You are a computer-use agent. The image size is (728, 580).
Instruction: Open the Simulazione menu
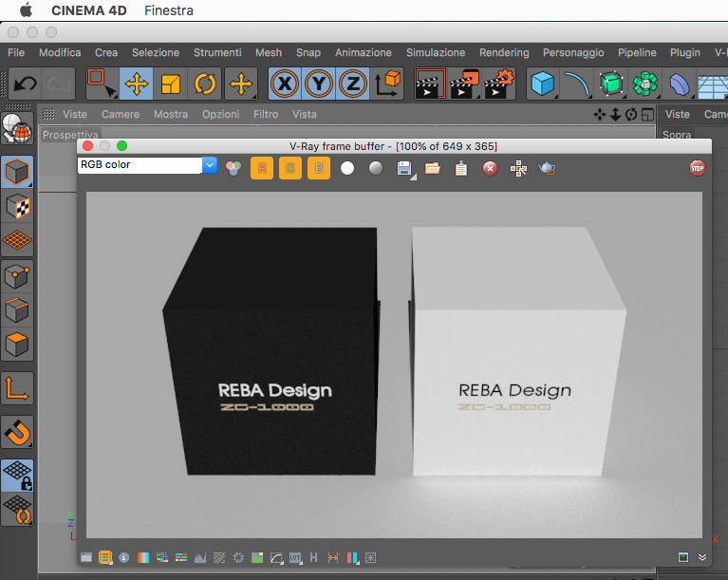click(x=436, y=52)
